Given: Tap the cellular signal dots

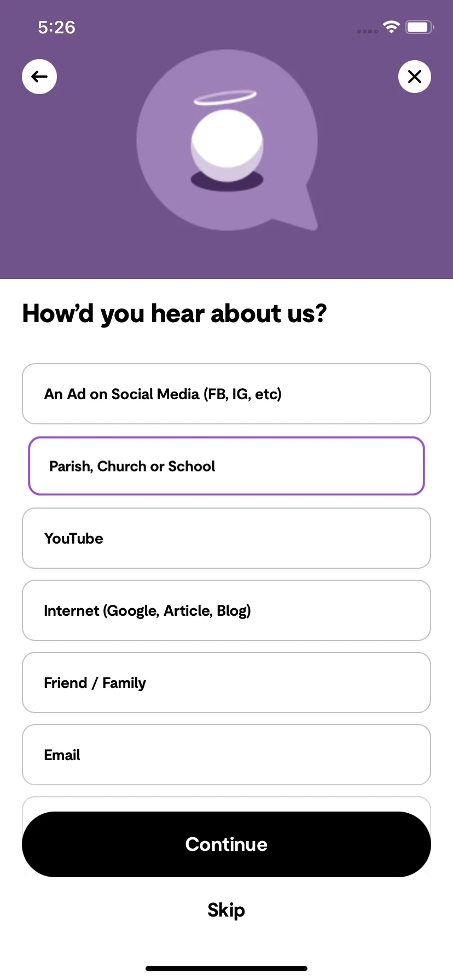Looking at the screenshot, I should tap(367, 31).
